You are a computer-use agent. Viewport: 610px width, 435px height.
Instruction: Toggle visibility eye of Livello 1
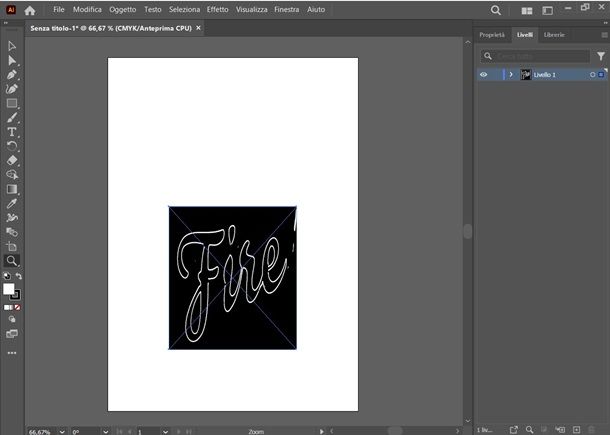483,75
